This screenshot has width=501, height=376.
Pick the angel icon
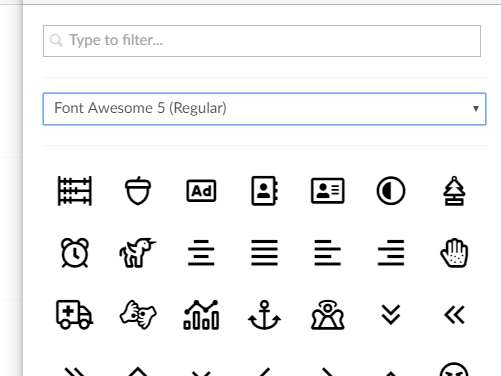point(328,315)
